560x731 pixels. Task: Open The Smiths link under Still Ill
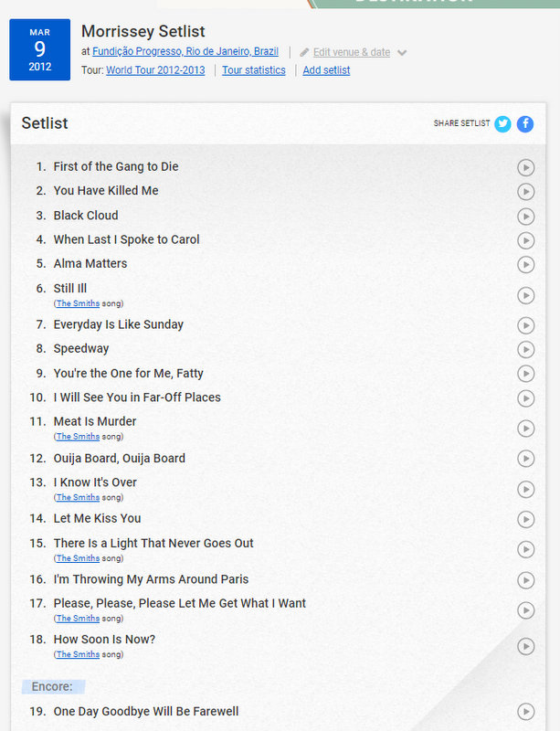tap(78, 303)
